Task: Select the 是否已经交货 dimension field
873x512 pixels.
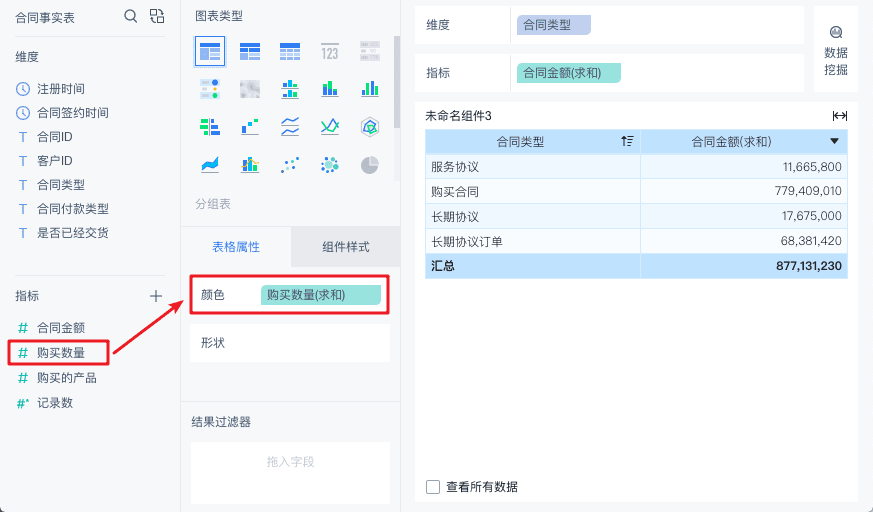Action: tap(72, 233)
